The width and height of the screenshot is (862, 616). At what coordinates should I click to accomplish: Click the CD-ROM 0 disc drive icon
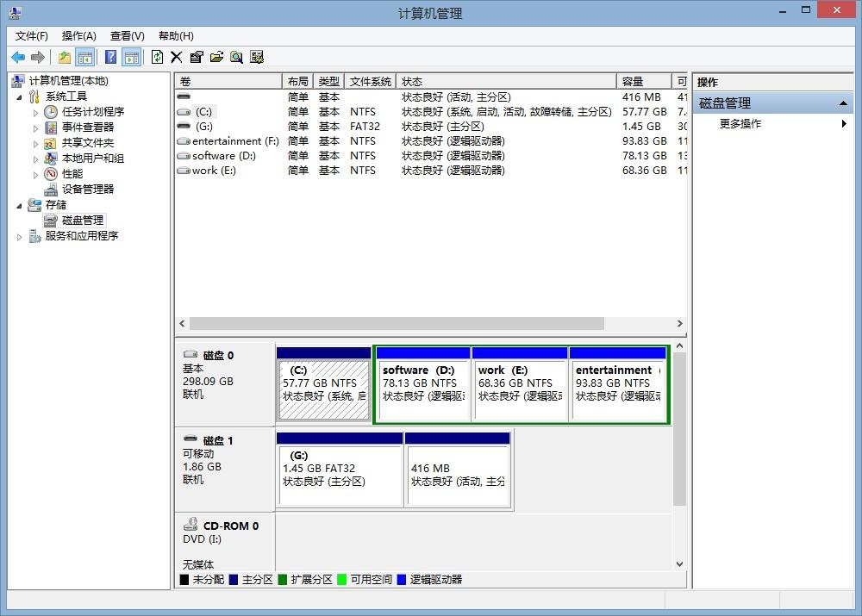[191, 524]
